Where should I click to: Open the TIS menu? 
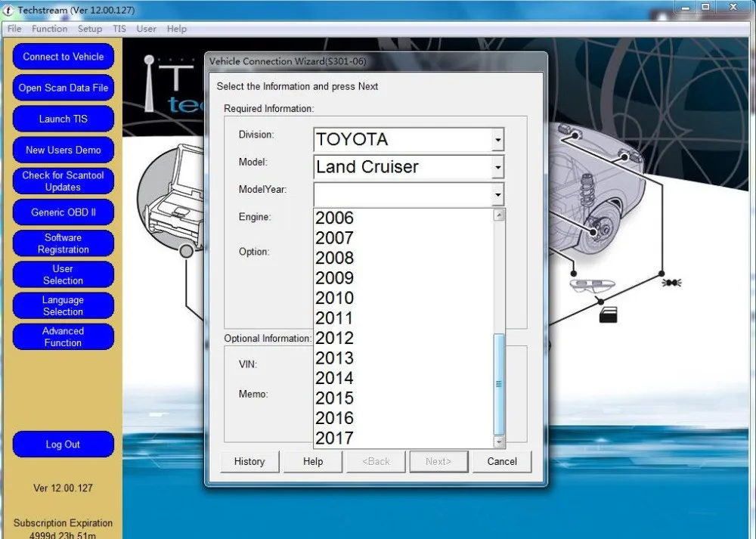(x=119, y=29)
